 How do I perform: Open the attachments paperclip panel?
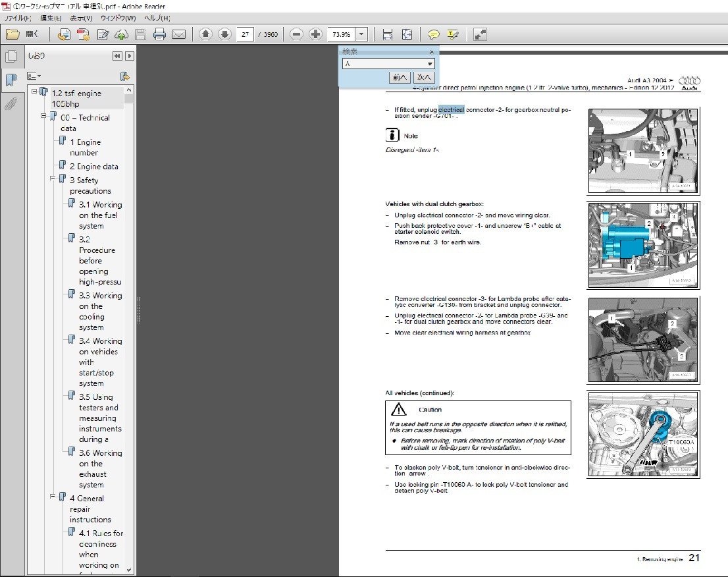point(11,103)
